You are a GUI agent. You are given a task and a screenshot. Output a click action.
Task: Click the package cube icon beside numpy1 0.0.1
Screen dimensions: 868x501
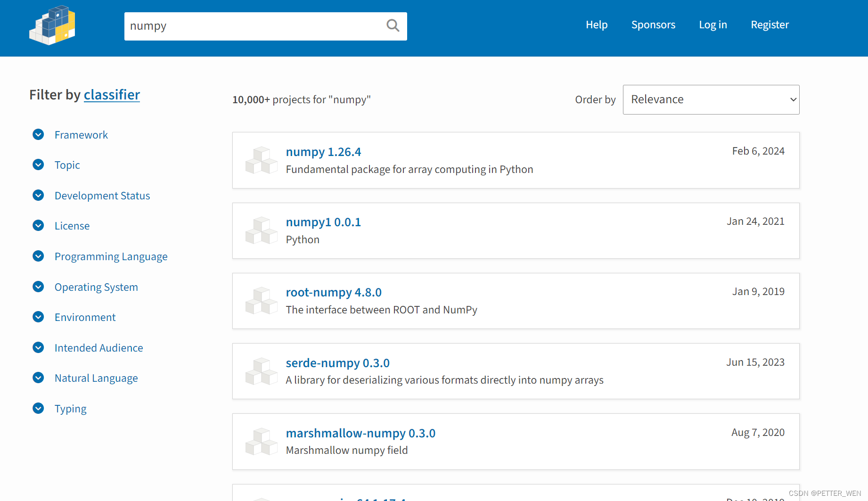click(262, 230)
